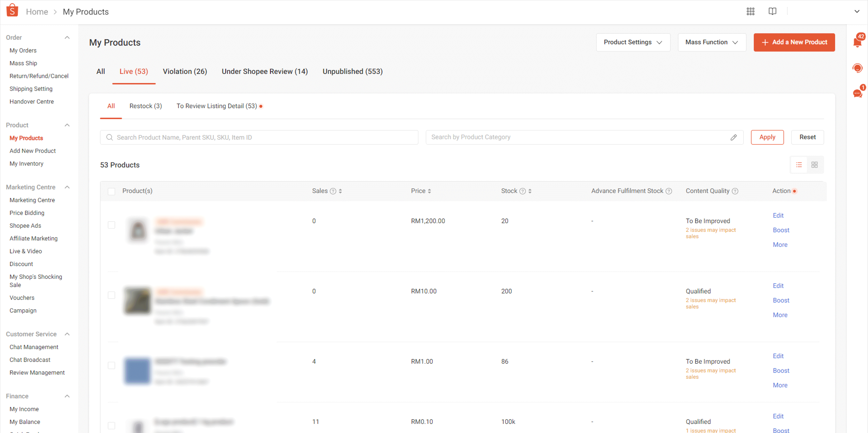
Task: Switch to list view icon
Action: coord(799,165)
